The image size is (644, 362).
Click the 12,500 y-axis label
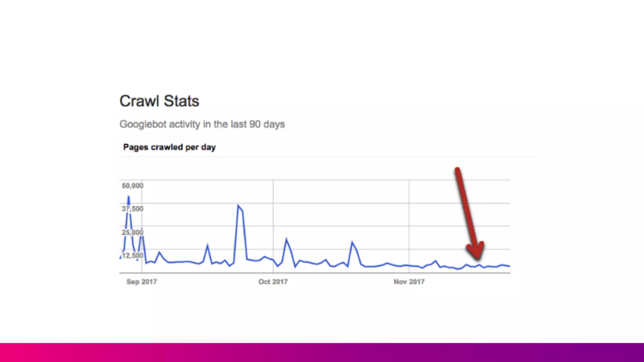[132, 255]
